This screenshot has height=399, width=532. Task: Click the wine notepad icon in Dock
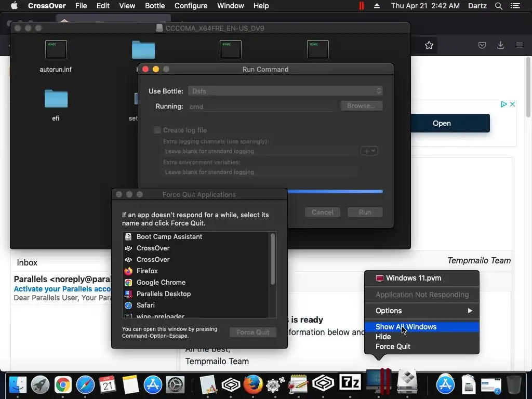[298, 384]
